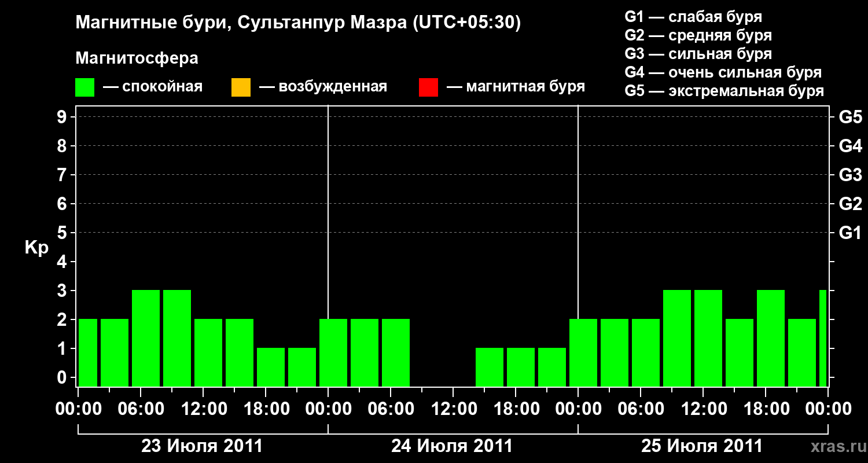Click the 'G3' label on right axis
868x463 pixels.
click(851, 175)
